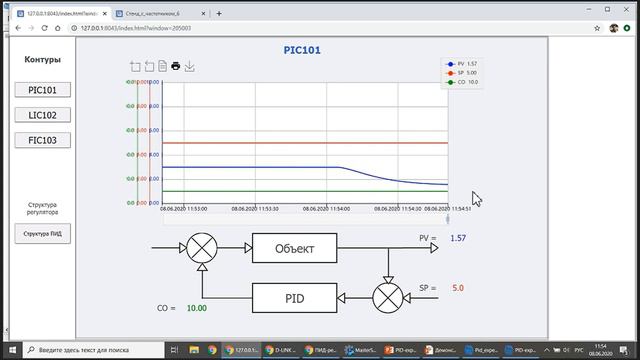This screenshot has height=360, width=640.
Task: Show hidden system tray icons
Action: [547, 350]
